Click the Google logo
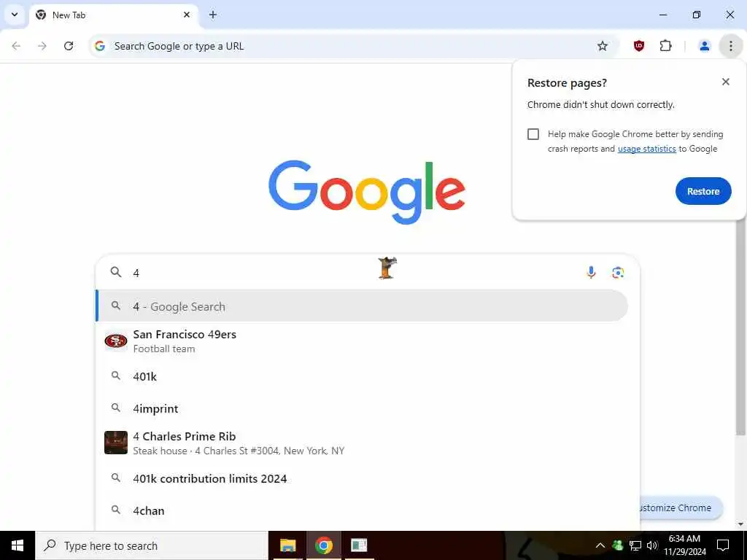 tap(366, 192)
